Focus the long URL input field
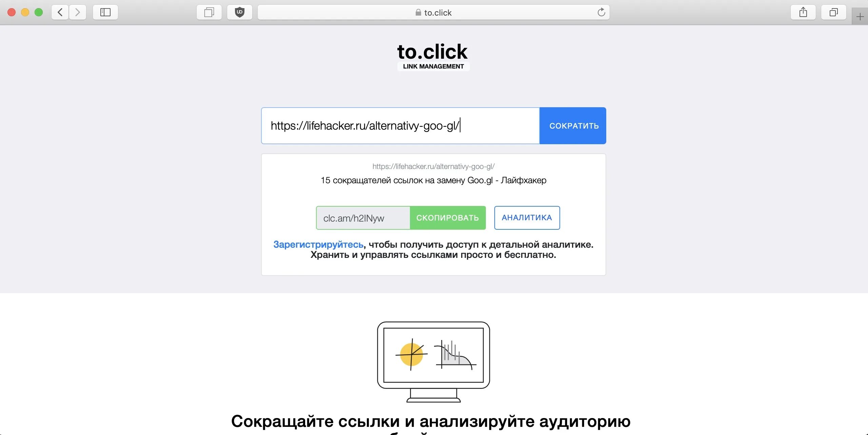The height and width of the screenshot is (435, 868). pyautogui.click(x=400, y=126)
